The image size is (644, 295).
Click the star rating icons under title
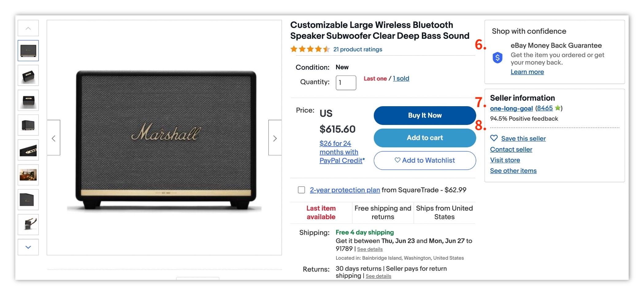[x=310, y=49]
